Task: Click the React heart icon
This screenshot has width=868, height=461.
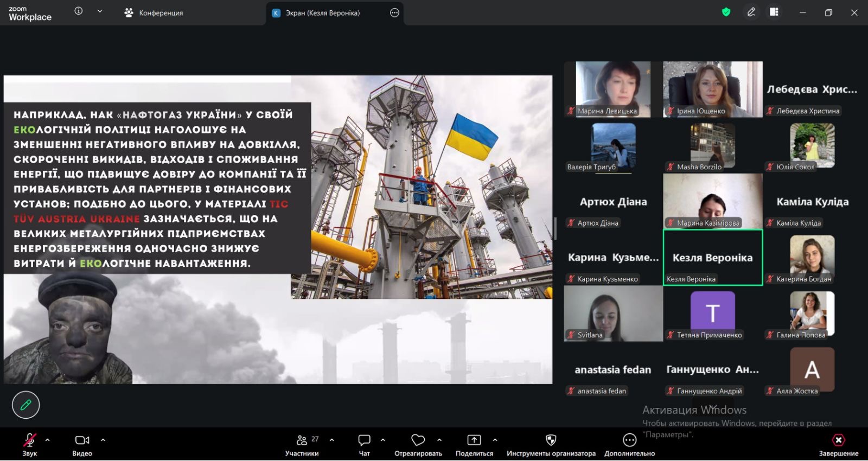Action: 418,440
